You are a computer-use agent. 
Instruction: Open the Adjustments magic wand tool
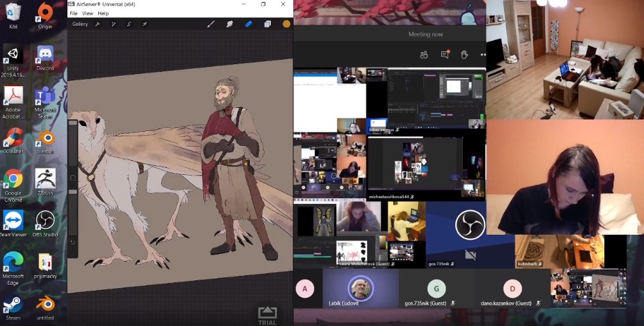(x=114, y=24)
